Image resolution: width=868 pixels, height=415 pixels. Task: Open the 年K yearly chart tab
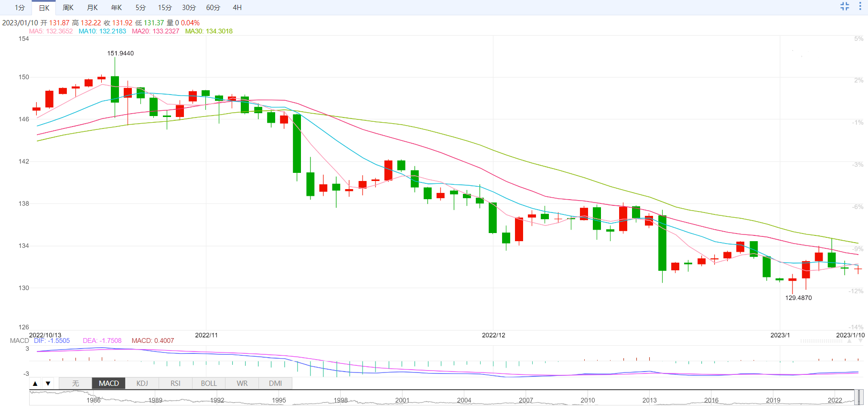click(116, 8)
